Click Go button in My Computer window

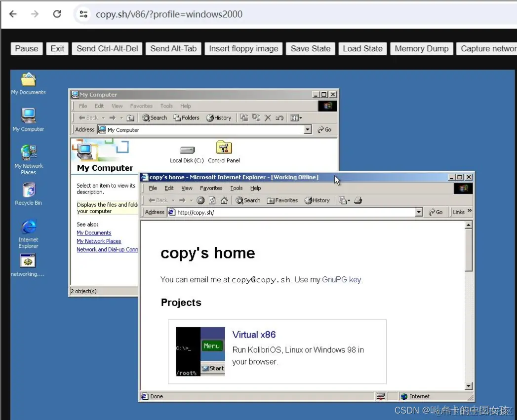click(324, 130)
